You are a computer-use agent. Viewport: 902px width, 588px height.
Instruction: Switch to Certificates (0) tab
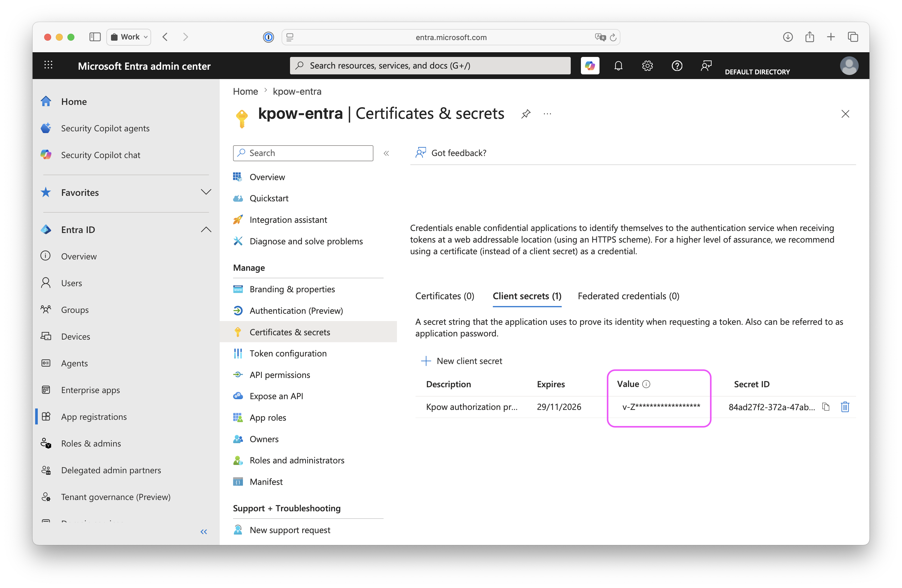click(x=445, y=296)
